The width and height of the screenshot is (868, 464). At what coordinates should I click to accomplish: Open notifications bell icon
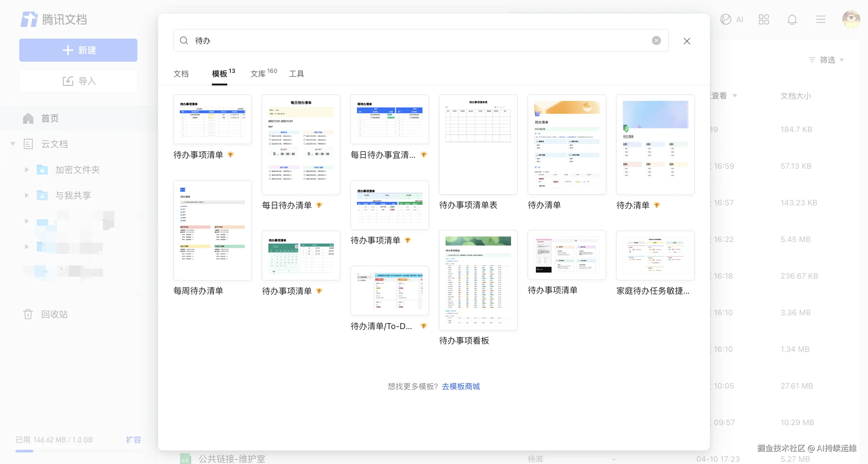792,20
